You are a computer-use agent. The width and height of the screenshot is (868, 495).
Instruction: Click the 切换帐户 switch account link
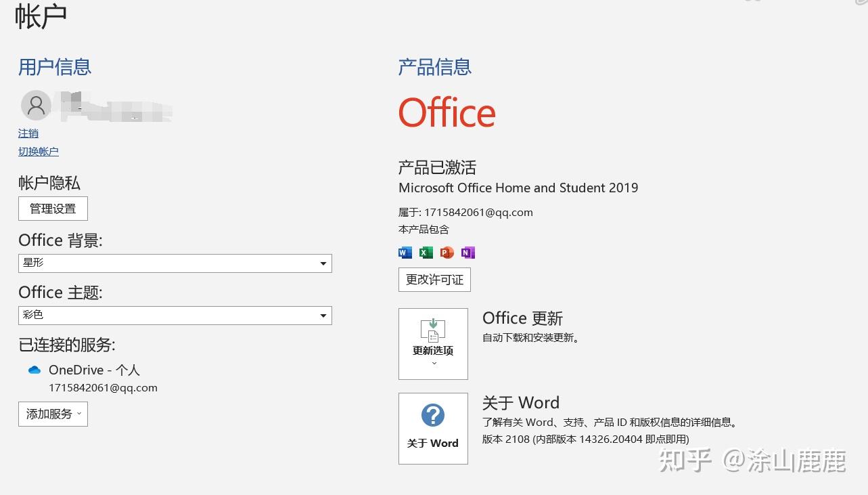click(x=39, y=152)
